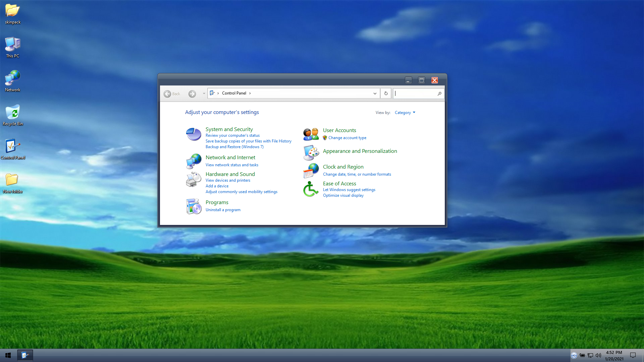Focus the Control Panel search box
This screenshot has width=644, height=362.
pyautogui.click(x=415, y=94)
